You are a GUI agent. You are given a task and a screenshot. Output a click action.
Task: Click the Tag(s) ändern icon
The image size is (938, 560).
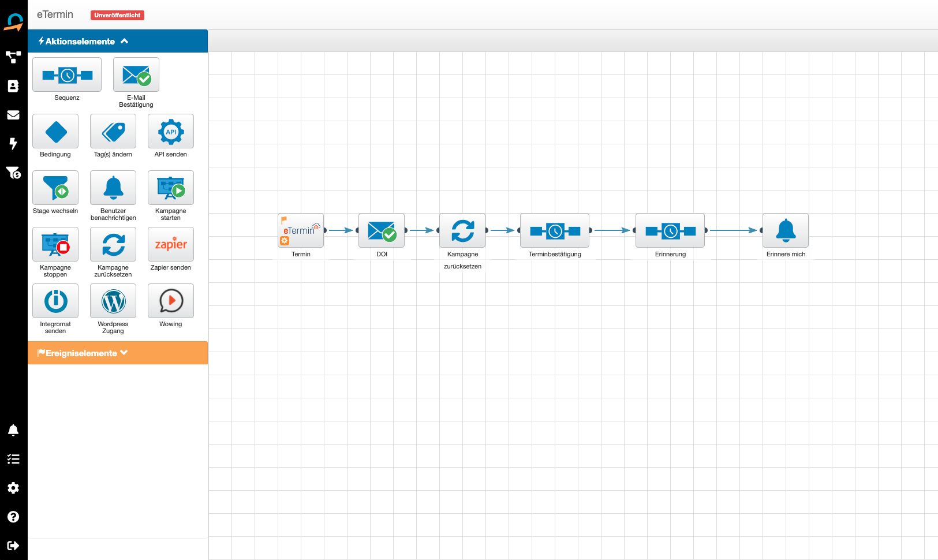click(x=113, y=132)
